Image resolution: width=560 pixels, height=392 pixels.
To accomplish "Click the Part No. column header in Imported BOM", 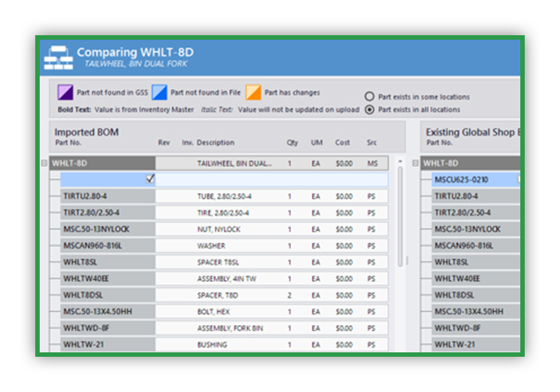I will click(68, 143).
